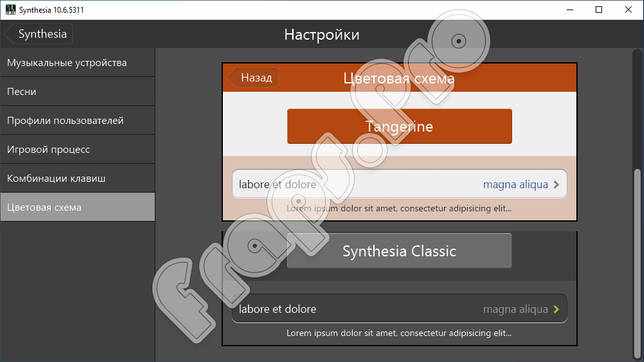Click the vertical scrollbar thumb
Screen dimensions: 644x362
[x=637, y=263]
